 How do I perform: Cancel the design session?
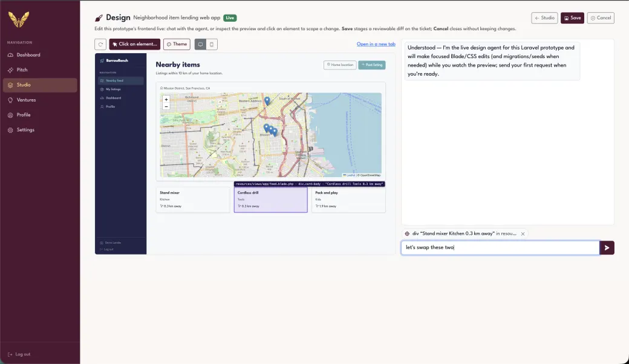pyautogui.click(x=601, y=18)
